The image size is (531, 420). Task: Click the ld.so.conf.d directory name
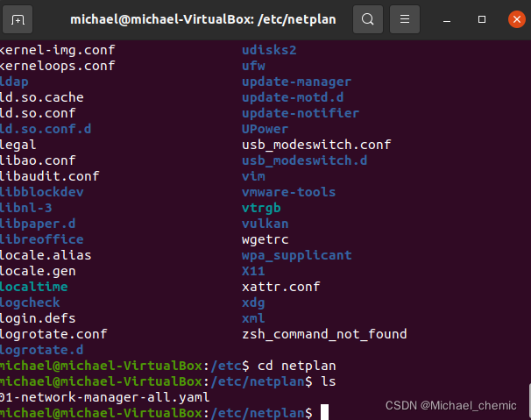[46, 129]
